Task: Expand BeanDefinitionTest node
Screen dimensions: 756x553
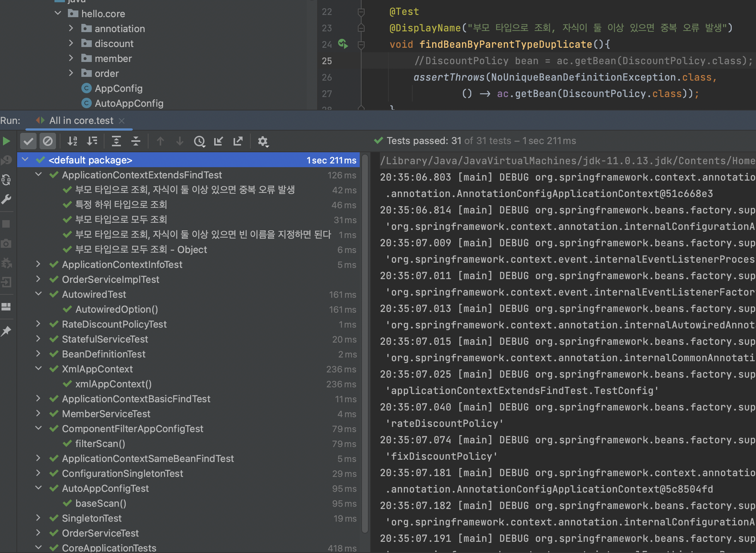Action: pyautogui.click(x=38, y=354)
